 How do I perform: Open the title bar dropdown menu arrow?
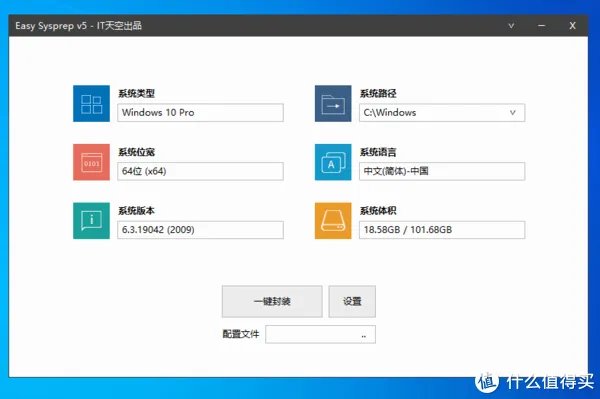(x=511, y=26)
